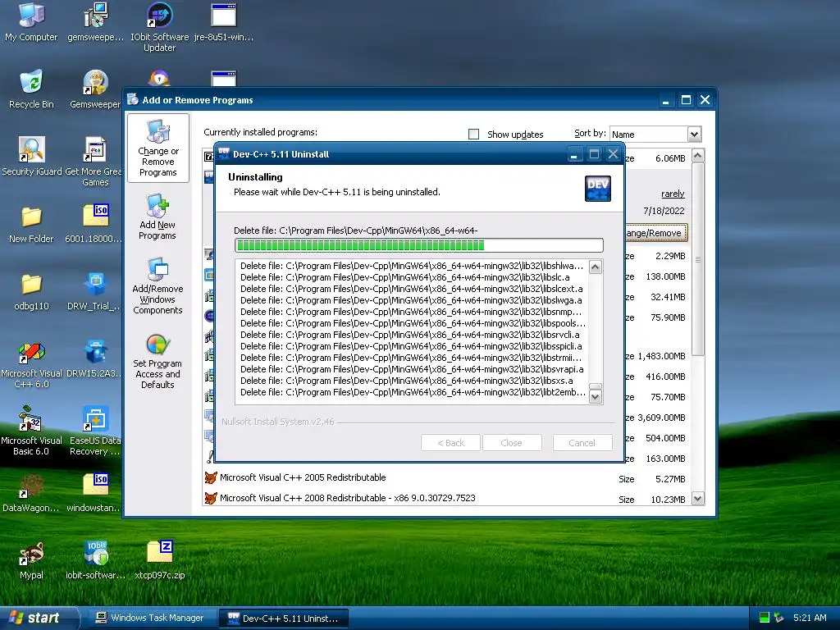840x630 pixels.
Task: Launch Microsoft Visual C++ 6.0
Action: 31,364
